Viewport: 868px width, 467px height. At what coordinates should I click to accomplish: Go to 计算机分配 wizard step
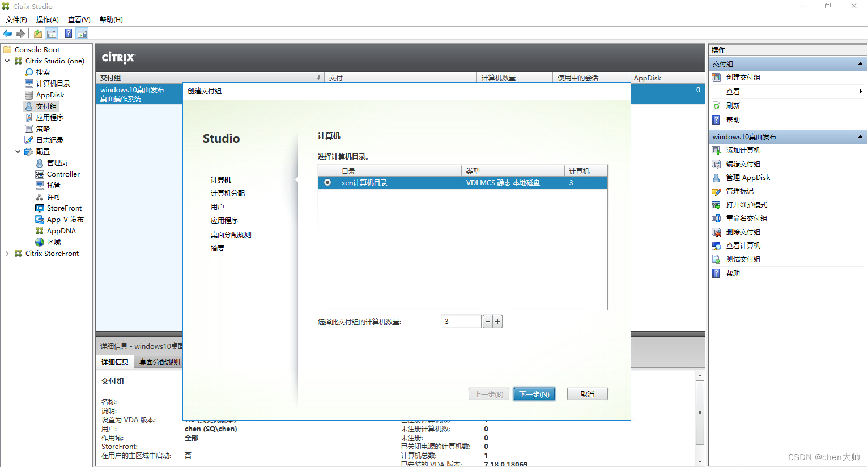[228, 194]
